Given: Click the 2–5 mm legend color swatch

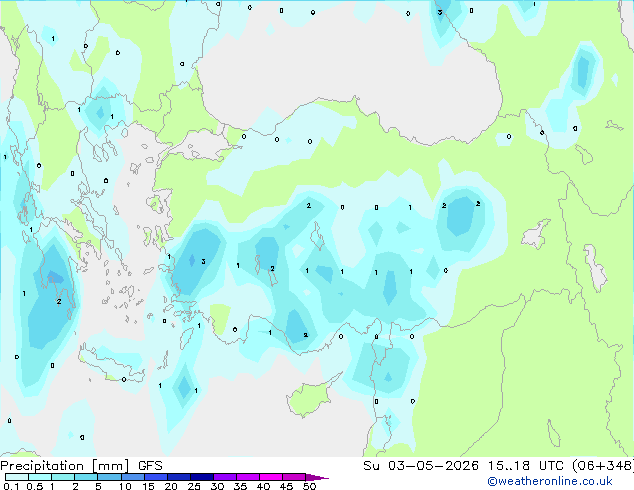Looking at the screenshot, I should click(86, 477).
